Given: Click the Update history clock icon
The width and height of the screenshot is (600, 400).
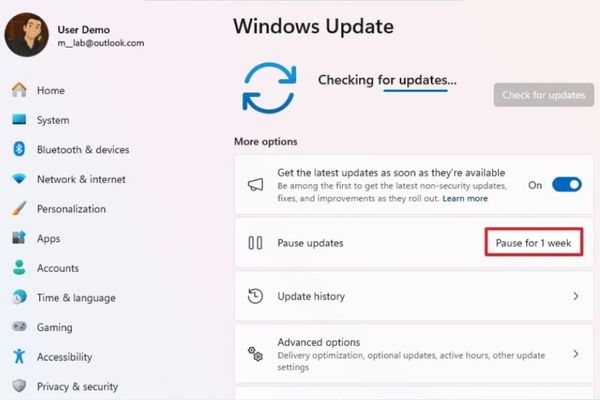Looking at the screenshot, I should [255, 296].
